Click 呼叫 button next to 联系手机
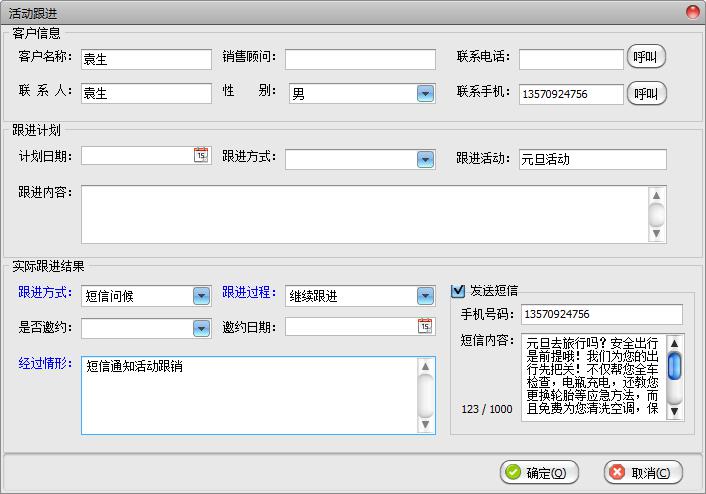 tap(646, 94)
